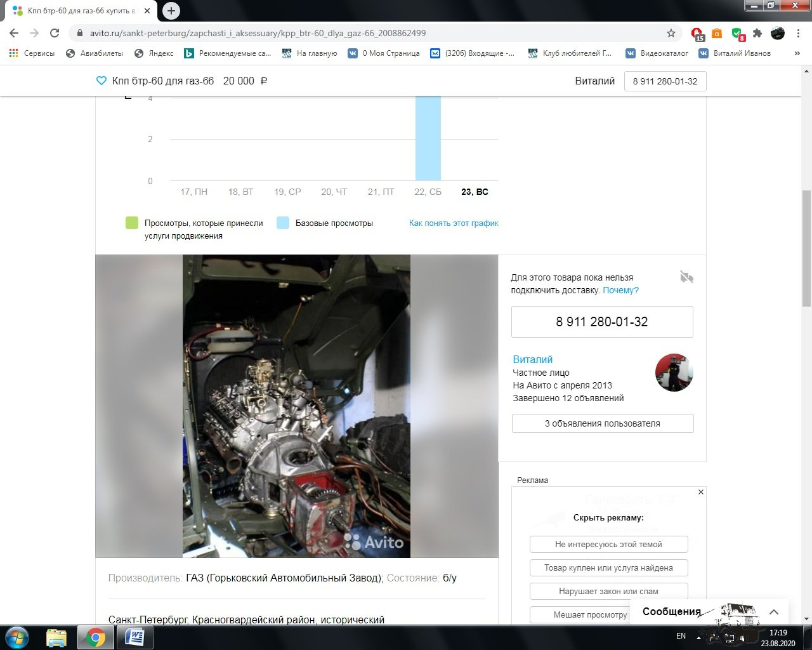Open the seller's round avatar picture
Viewport: 812px width, 650px height.
pyautogui.click(x=674, y=373)
